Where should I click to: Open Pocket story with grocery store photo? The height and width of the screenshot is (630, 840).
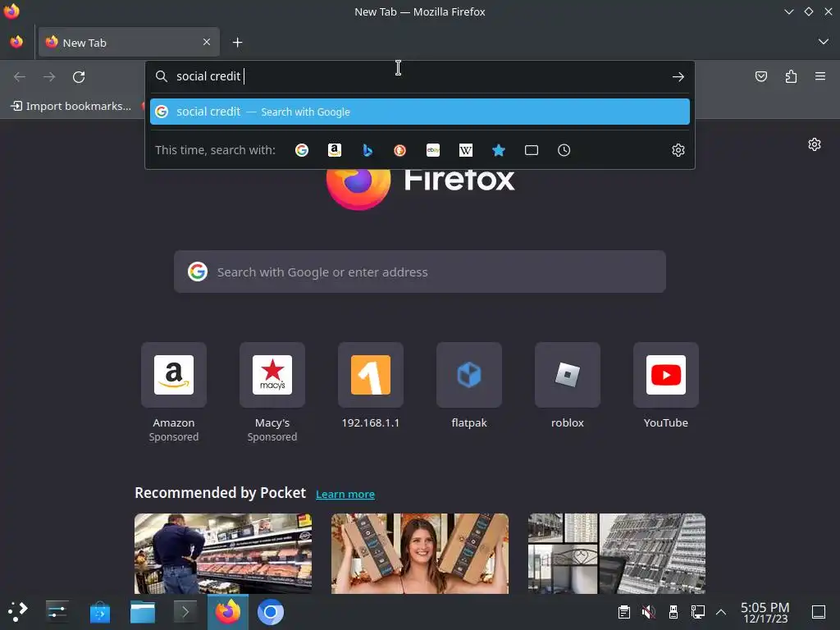pyautogui.click(x=223, y=554)
